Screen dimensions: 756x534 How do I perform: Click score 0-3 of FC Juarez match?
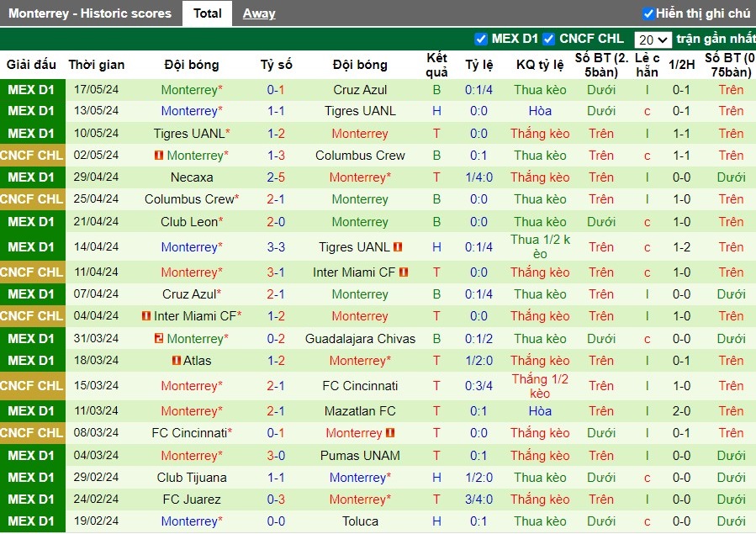276,500
